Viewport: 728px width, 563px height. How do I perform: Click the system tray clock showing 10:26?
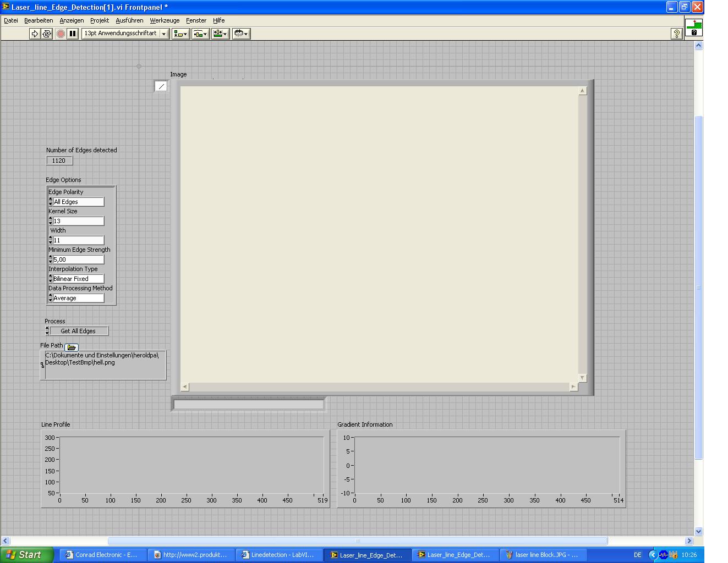(x=689, y=555)
